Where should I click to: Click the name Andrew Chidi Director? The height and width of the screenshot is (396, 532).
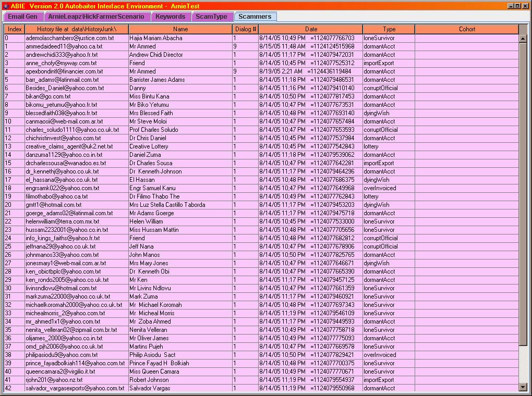click(180, 55)
